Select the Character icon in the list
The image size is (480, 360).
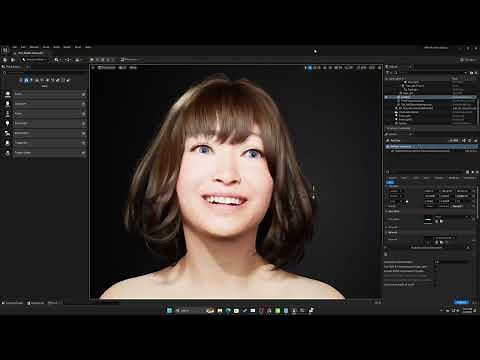7,104
